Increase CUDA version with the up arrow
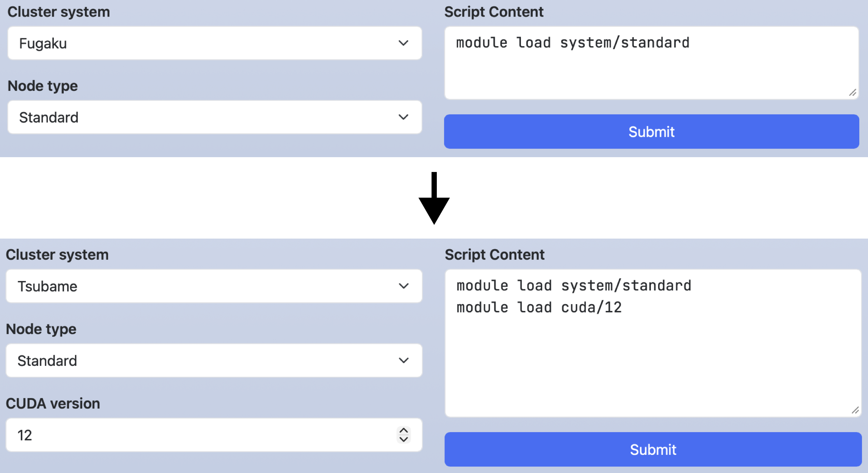868x473 pixels. point(404,431)
